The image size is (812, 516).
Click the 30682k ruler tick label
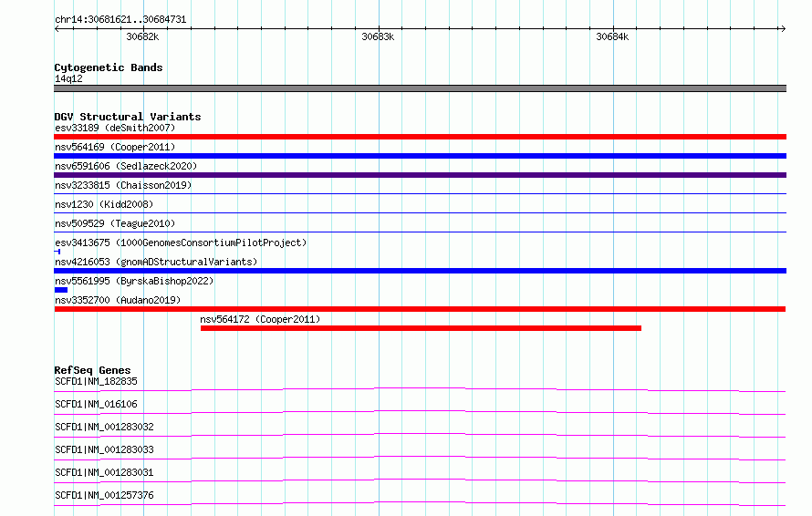click(x=142, y=36)
